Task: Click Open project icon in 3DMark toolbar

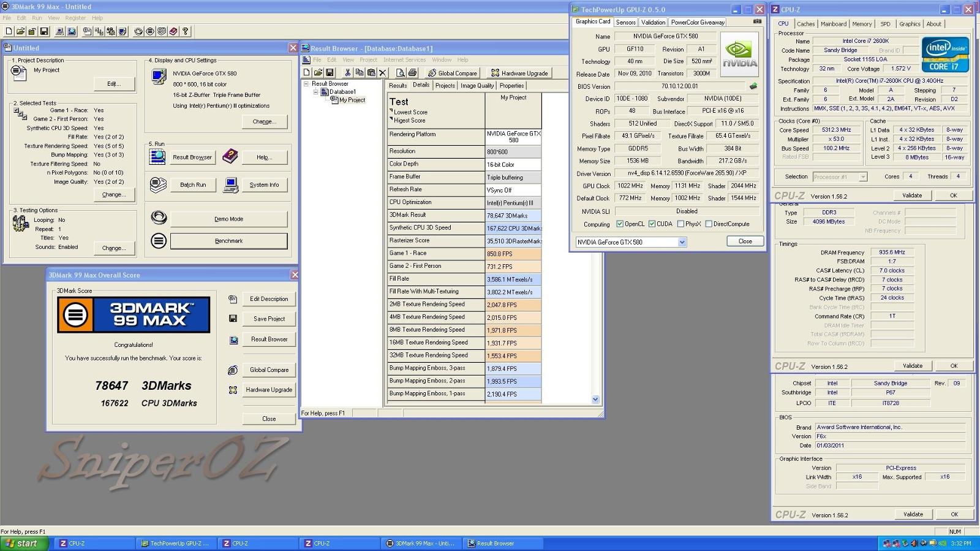Action: [x=20, y=31]
